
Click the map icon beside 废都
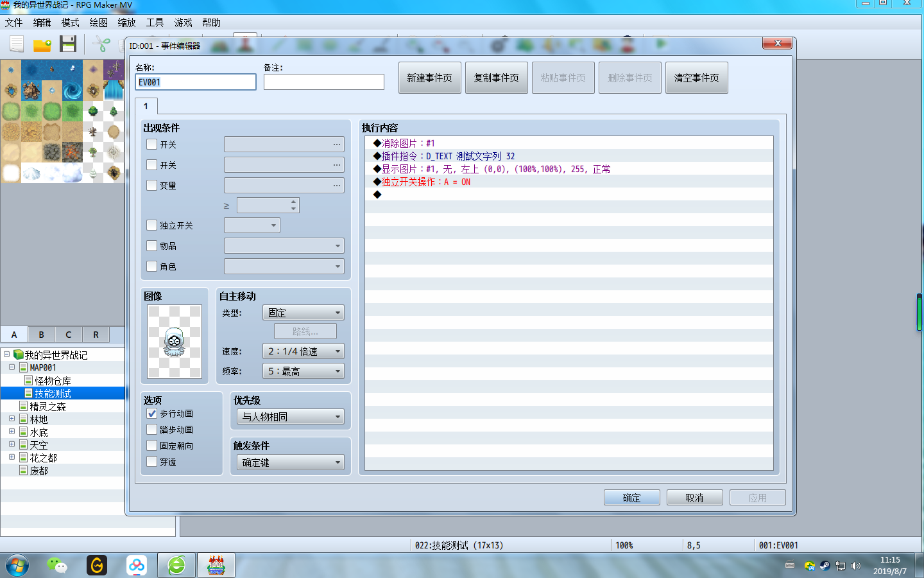click(23, 470)
